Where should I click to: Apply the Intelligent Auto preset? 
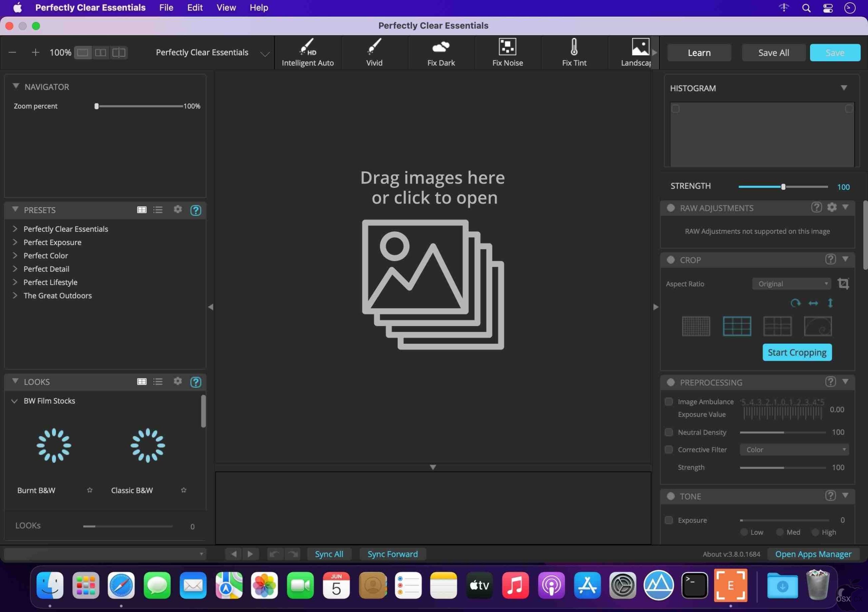coord(308,53)
